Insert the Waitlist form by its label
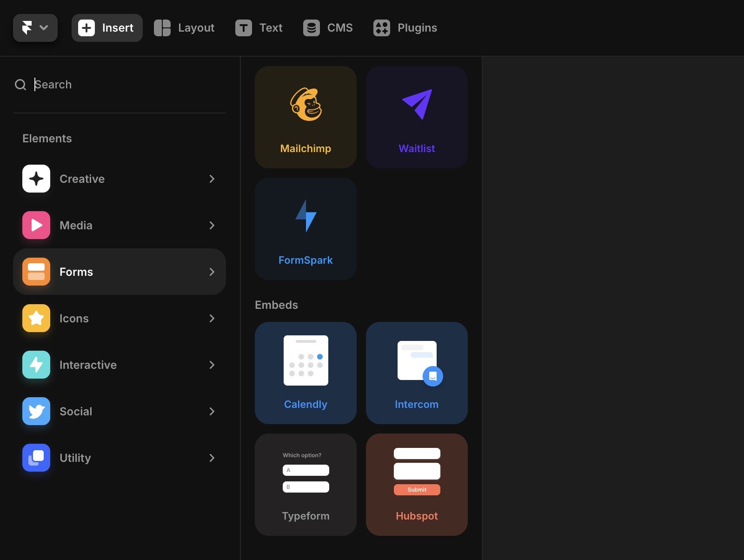 click(417, 148)
